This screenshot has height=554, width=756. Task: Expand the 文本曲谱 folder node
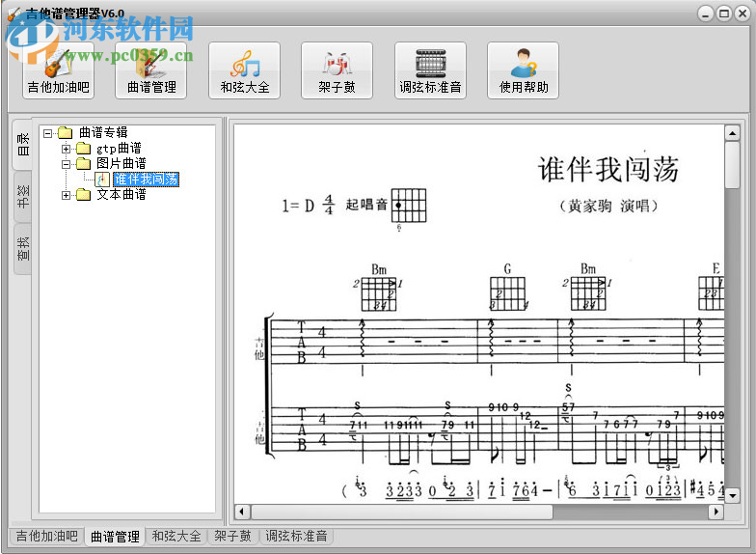(x=66, y=195)
